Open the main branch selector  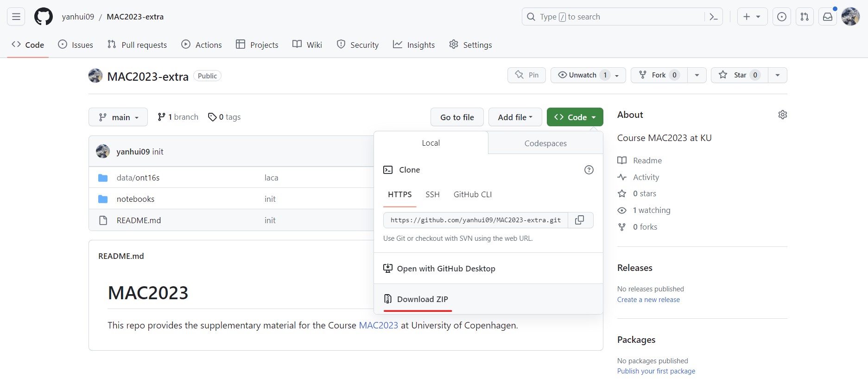pos(118,117)
